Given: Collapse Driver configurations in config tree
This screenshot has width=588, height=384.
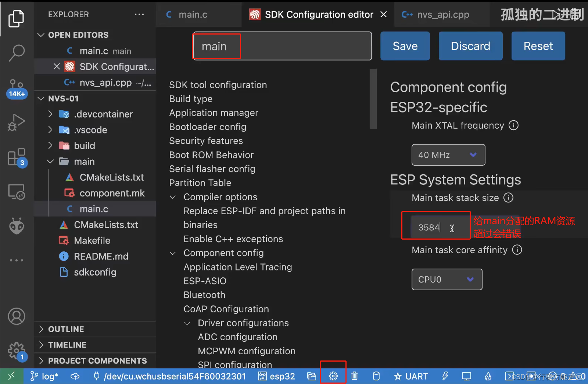Looking at the screenshot, I should 187,323.
